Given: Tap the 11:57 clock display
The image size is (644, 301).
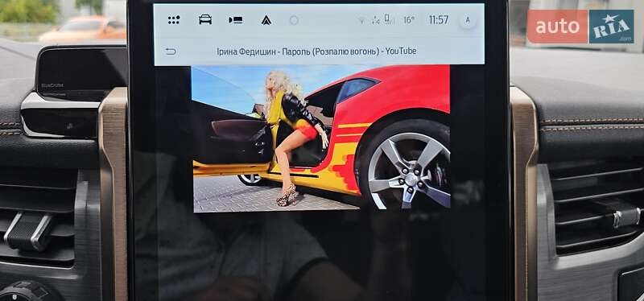Looking at the screenshot, I should [x=439, y=20].
